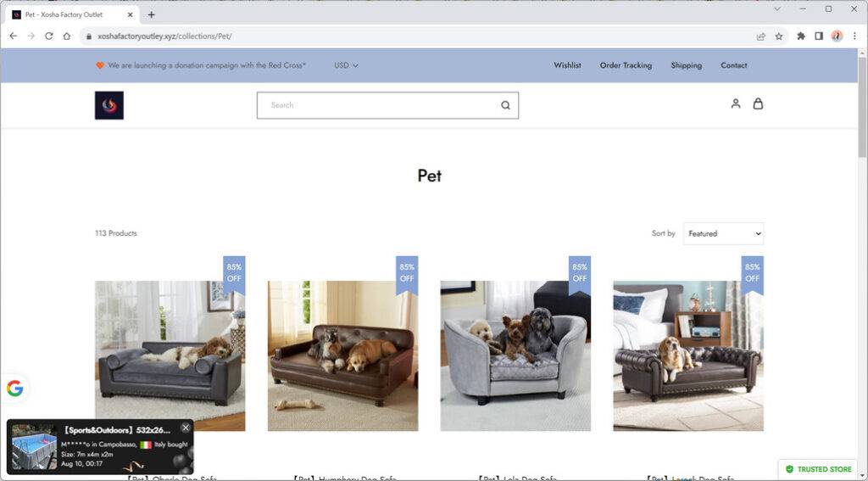The image size is (868, 481).
Task: Go to Order Tracking
Action: (626, 65)
